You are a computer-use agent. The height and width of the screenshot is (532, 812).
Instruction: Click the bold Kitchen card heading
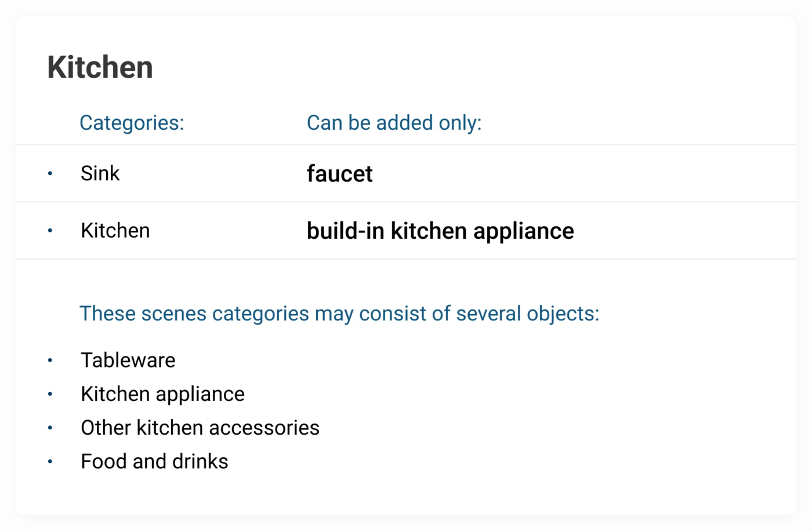tap(100, 67)
